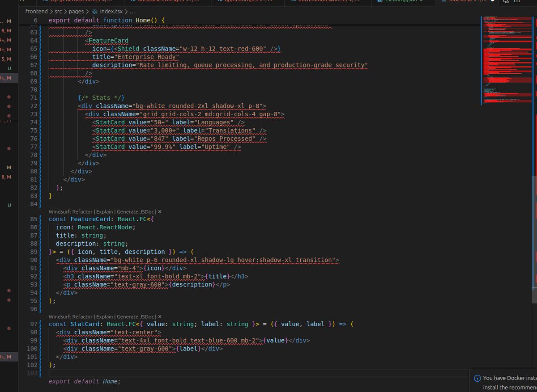Open the frontend breadcrumb dropdown
This screenshot has height=392, width=537.
(36, 12)
